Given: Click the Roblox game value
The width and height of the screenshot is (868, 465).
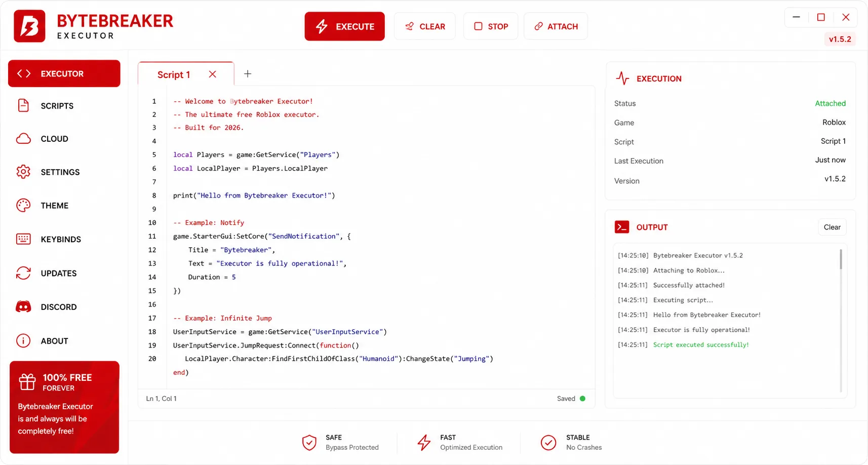Looking at the screenshot, I should click(x=834, y=122).
